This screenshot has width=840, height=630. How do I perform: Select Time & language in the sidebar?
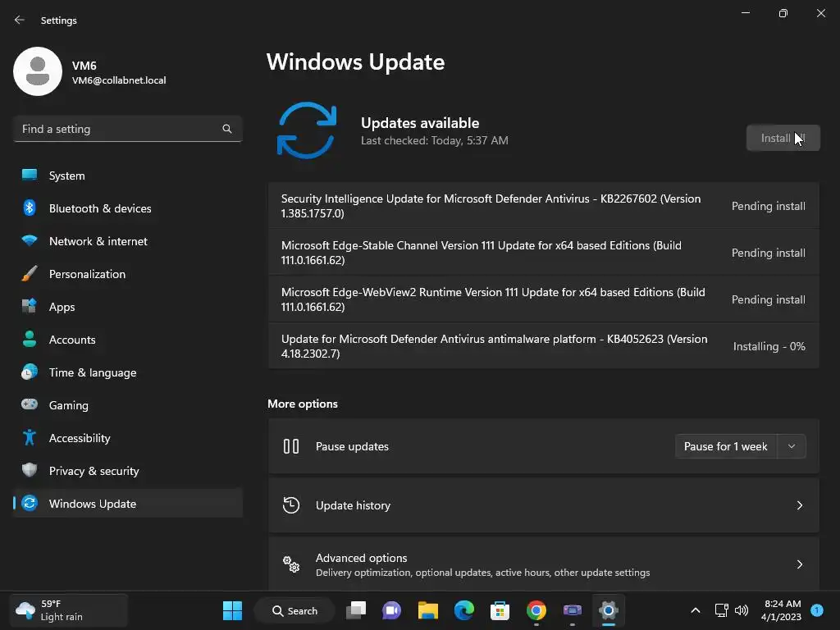pos(127,372)
